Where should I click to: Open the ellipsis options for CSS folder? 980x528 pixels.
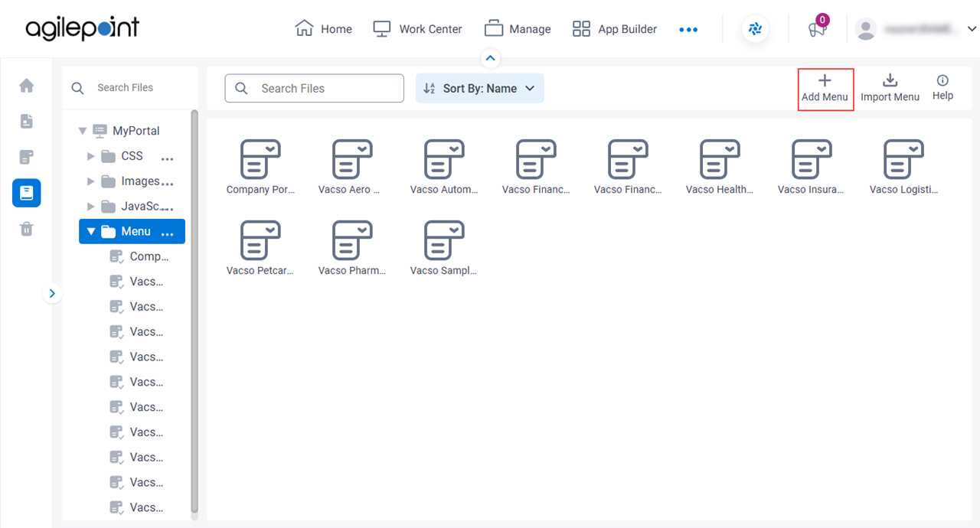coord(168,158)
